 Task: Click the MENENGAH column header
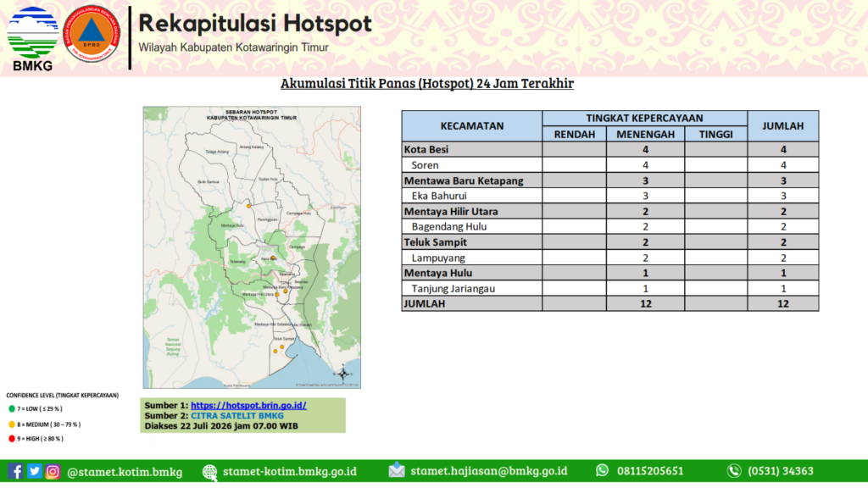(645, 135)
